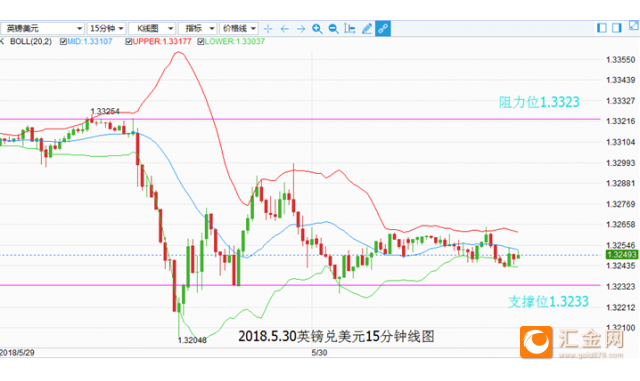Toggle the right side panel layout
Viewport: 640px width, 381px height.
pos(617,28)
